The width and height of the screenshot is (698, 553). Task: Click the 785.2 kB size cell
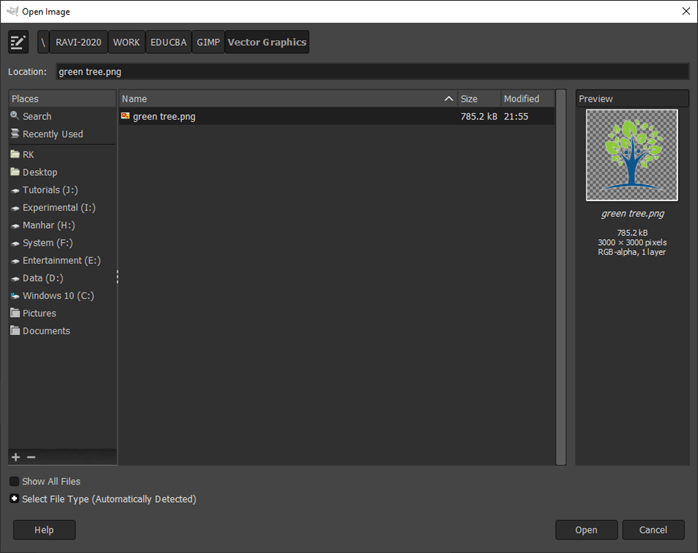point(479,116)
